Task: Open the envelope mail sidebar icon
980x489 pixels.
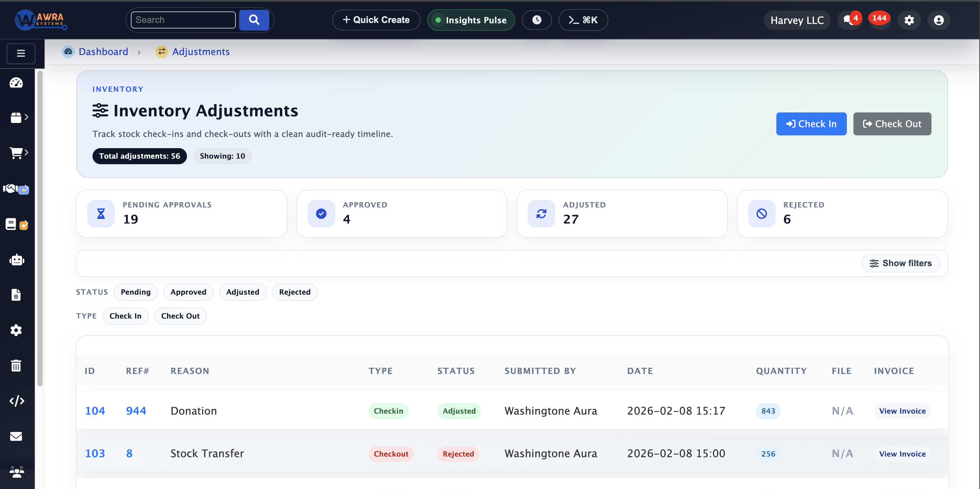Action: (16, 436)
